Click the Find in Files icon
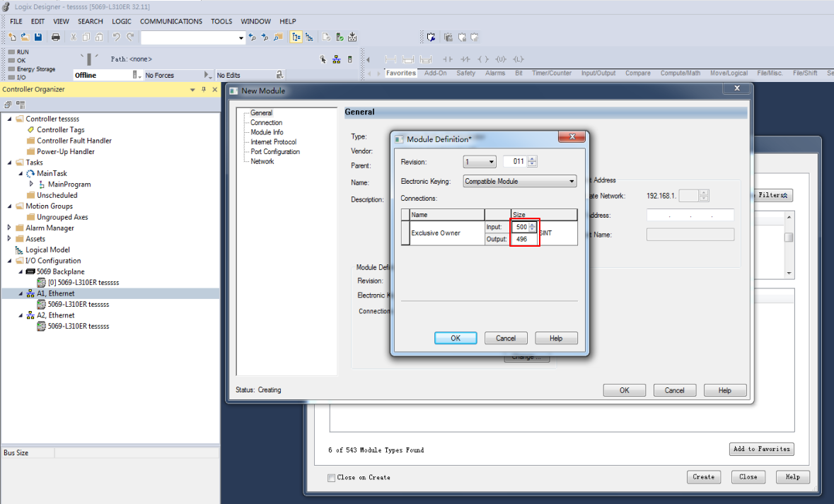The width and height of the screenshot is (834, 504). [277, 37]
